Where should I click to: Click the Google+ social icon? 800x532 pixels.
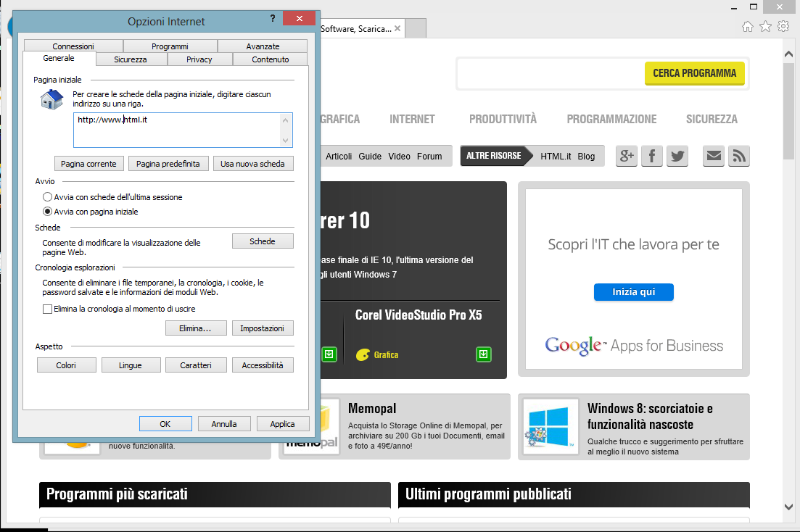627,156
